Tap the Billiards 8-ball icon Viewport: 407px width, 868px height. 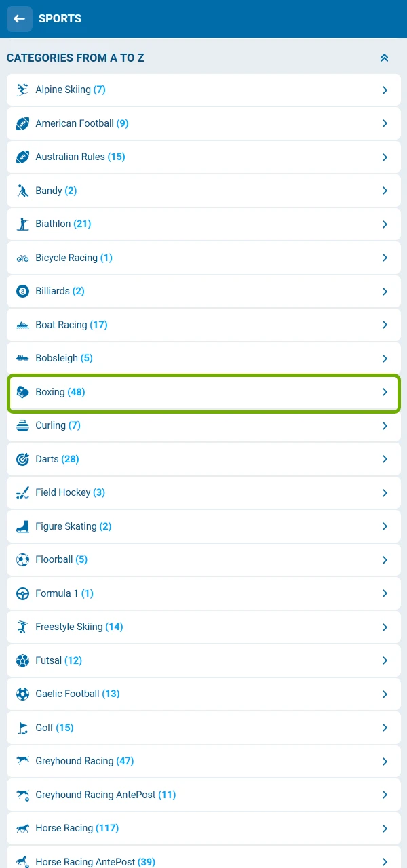23,291
